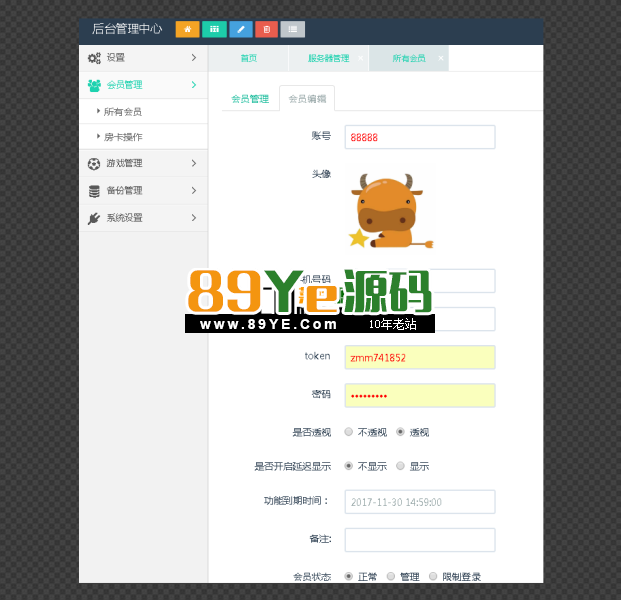Expand the 备份管理 menu chevron
This screenshot has width=621, height=600.
[x=194, y=190]
